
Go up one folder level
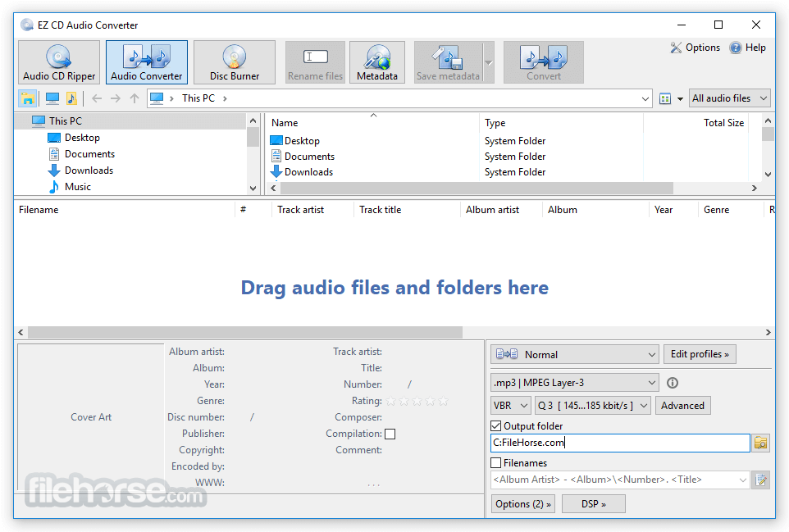pyautogui.click(x=135, y=98)
